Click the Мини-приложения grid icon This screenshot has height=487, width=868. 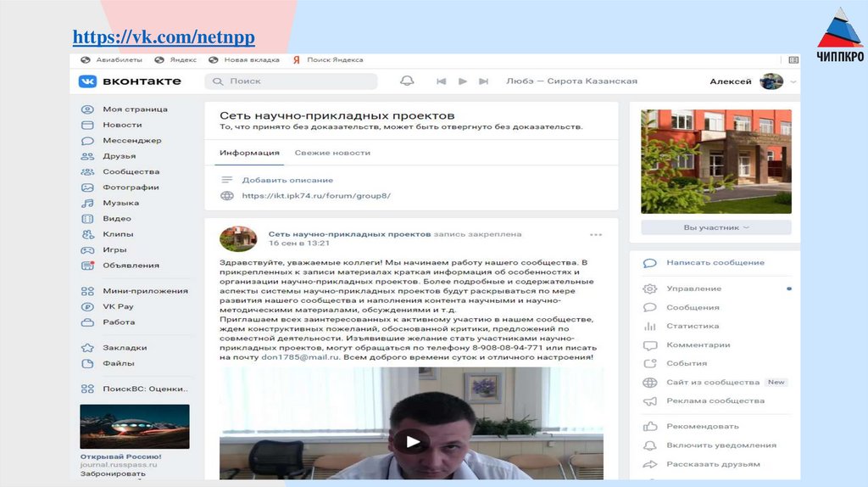(x=87, y=291)
